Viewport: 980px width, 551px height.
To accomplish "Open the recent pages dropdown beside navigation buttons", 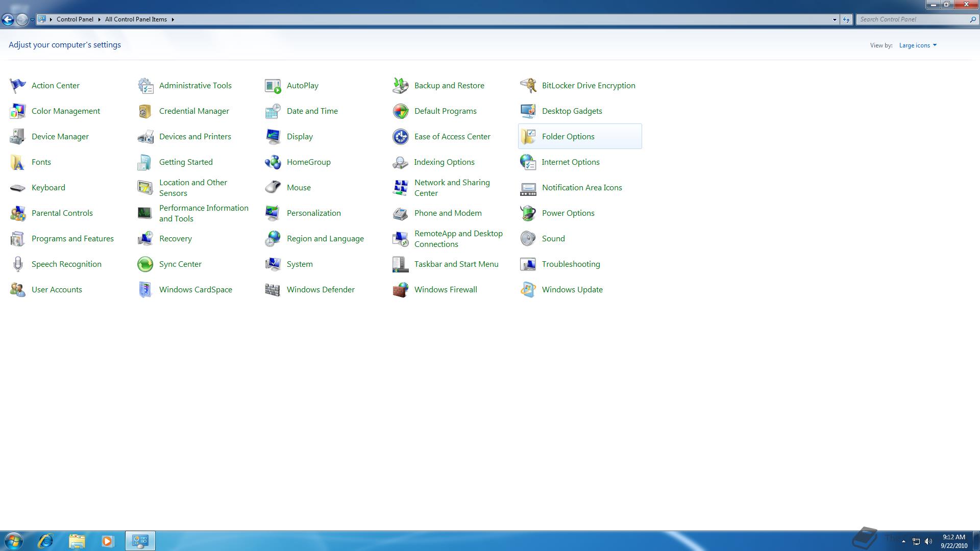I will tap(32, 19).
